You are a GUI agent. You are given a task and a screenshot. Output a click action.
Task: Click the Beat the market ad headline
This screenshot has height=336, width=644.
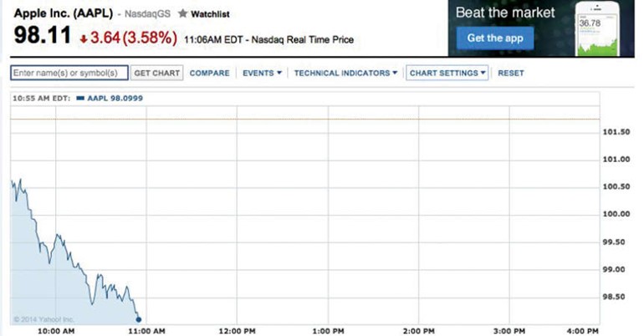(505, 13)
